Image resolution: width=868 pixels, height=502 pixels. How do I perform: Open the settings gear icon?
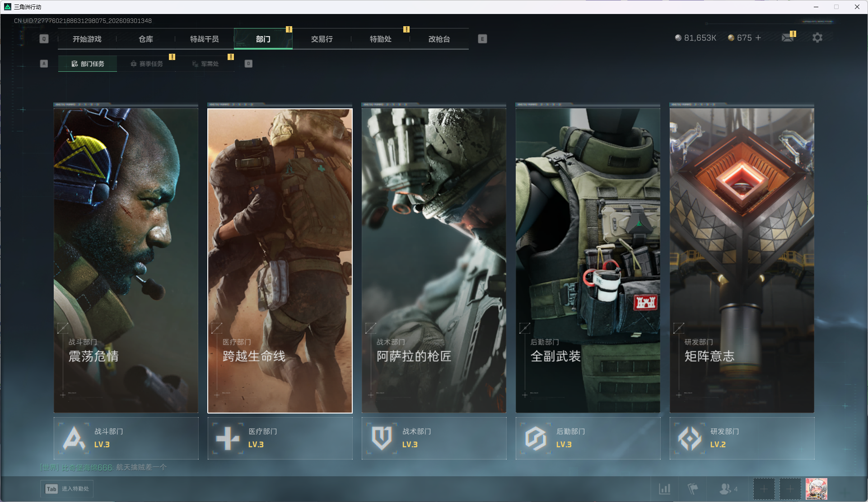pyautogui.click(x=817, y=37)
